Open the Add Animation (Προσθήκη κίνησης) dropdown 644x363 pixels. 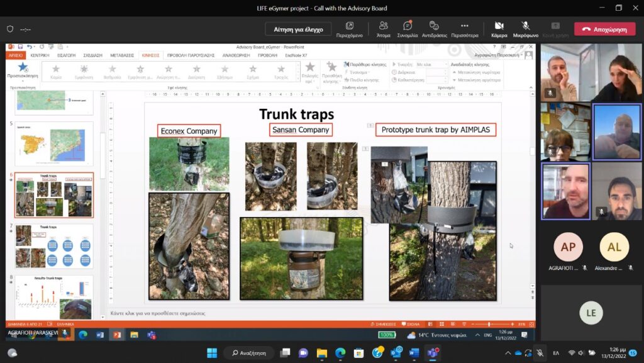331,72
